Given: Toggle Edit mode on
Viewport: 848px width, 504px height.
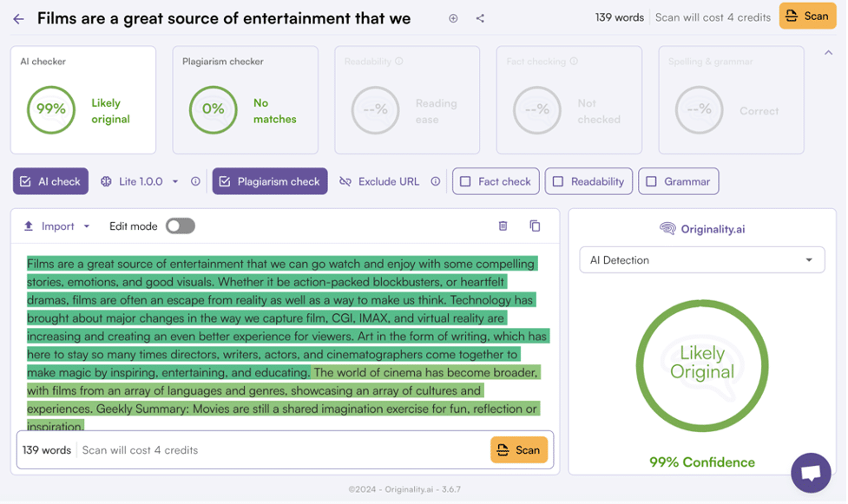Looking at the screenshot, I should [181, 226].
